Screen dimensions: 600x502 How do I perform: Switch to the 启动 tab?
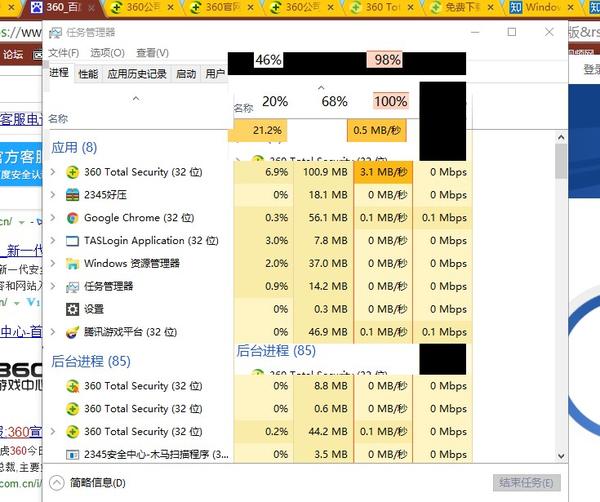[x=186, y=74]
